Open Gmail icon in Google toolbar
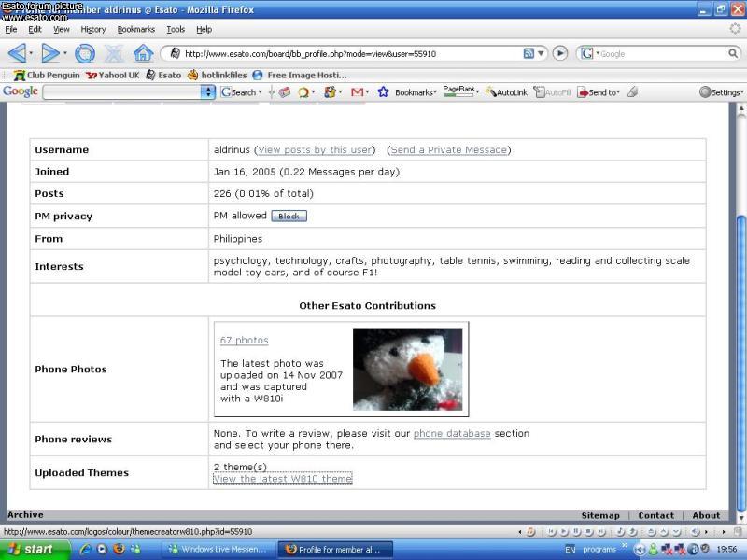 (358, 91)
